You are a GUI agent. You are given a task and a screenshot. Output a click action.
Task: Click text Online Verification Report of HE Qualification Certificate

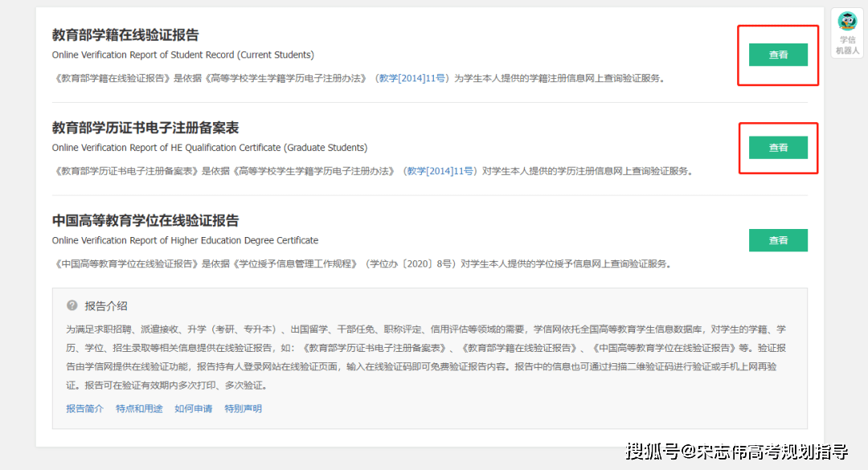pyautogui.click(x=166, y=148)
